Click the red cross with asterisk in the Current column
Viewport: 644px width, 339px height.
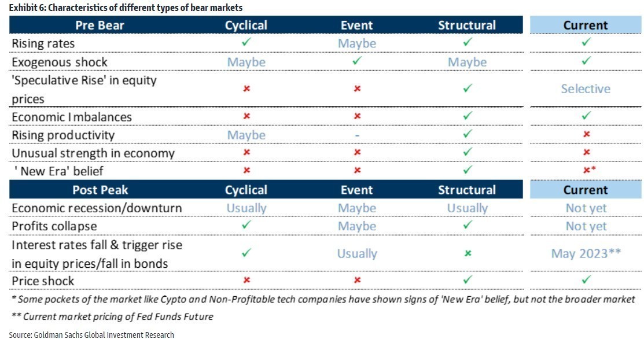point(589,169)
